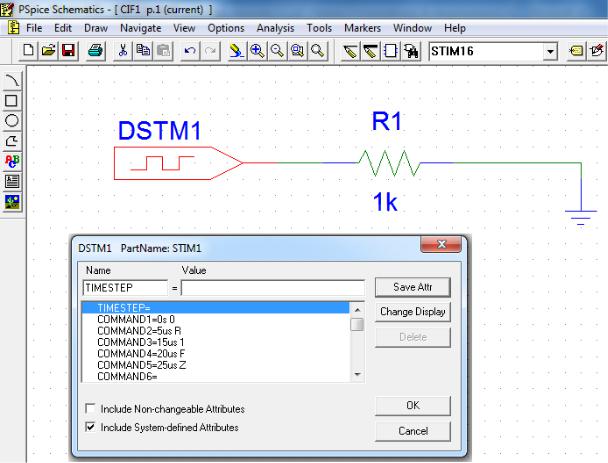Copy selection using the copy icon

pos(143,51)
